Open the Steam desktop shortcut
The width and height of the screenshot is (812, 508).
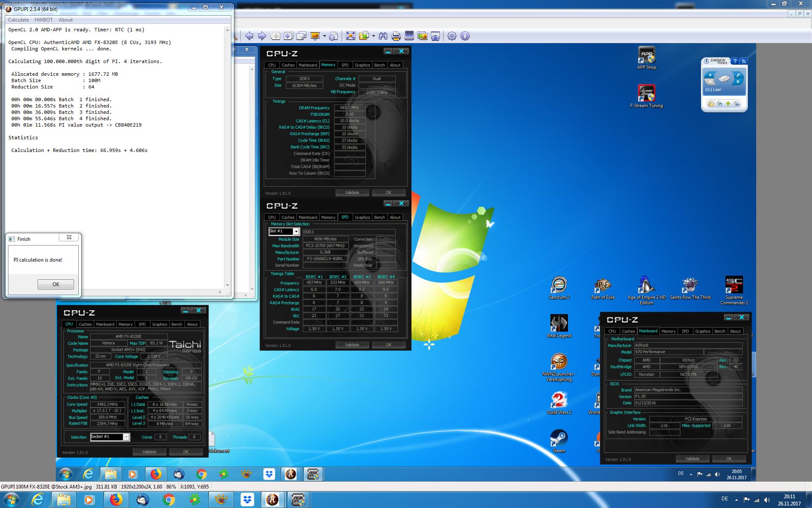pyautogui.click(x=559, y=441)
